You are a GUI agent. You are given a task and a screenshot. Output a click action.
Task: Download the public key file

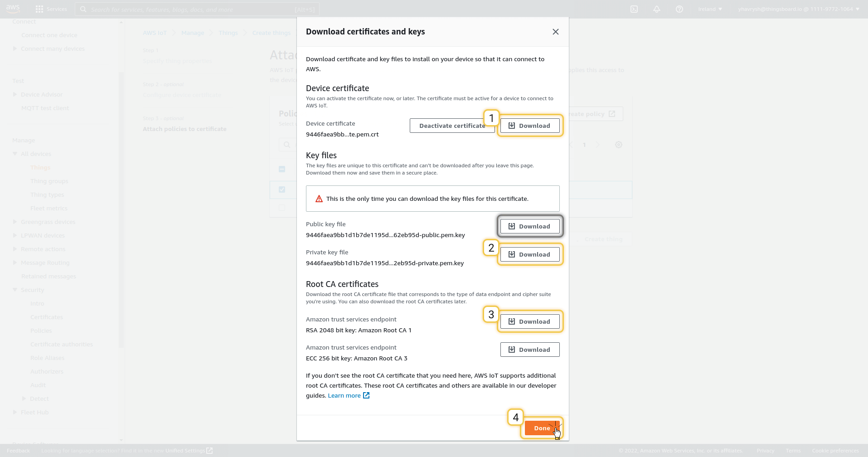[529, 226]
